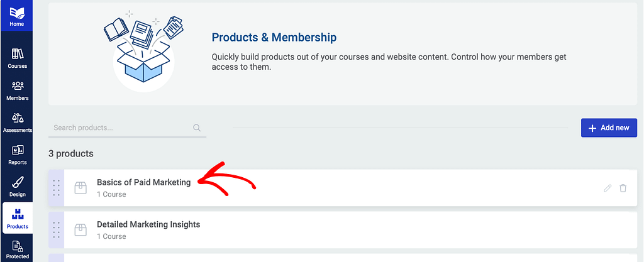Open the Reports sidebar icon

click(x=18, y=150)
